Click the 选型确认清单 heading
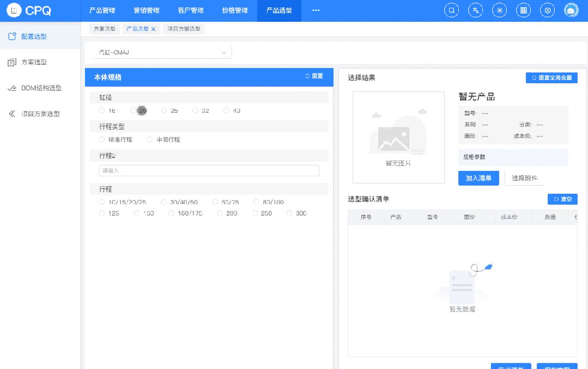The width and height of the screenshot is (588, 369). click(368, 199)
